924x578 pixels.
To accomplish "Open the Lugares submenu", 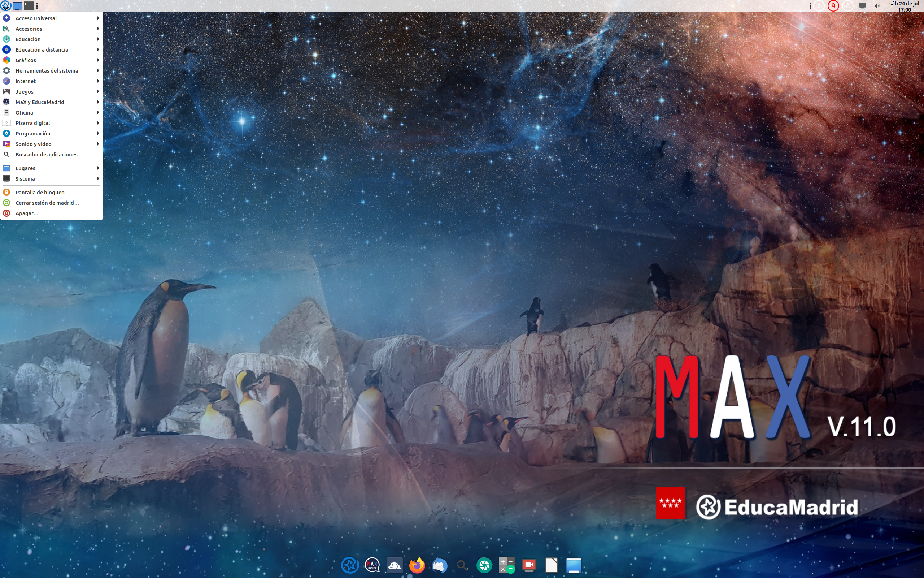I will tap(51, 168).
